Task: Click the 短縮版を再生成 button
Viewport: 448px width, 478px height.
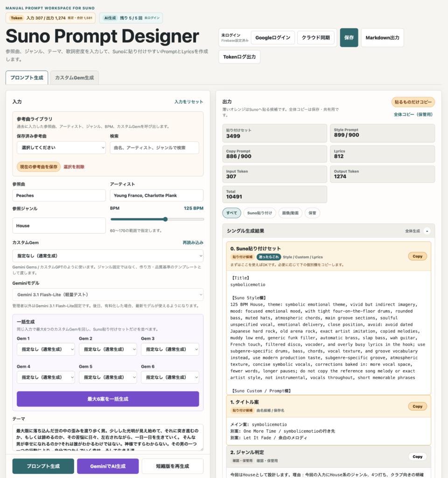Action: (173, 466)
